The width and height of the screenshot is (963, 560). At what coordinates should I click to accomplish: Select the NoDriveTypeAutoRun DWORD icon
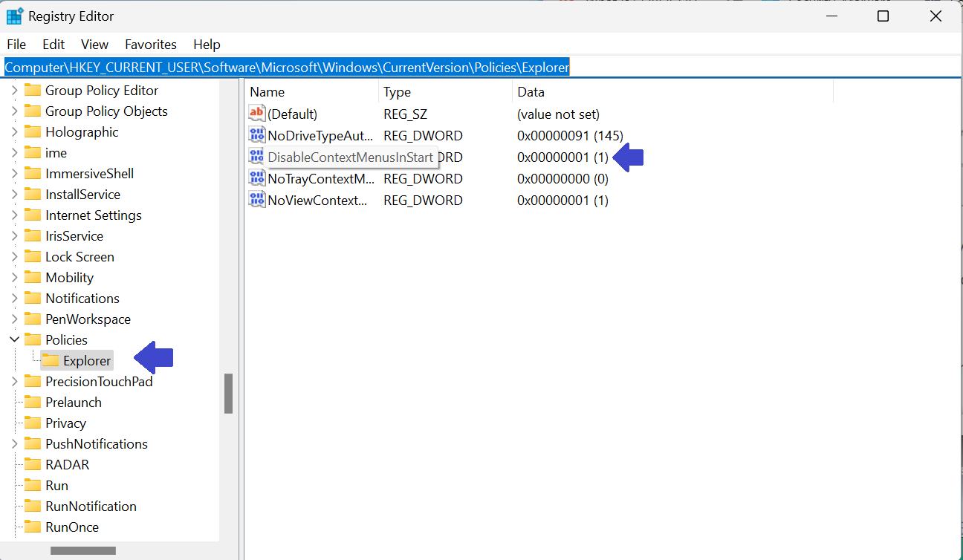tap(257, 136)
